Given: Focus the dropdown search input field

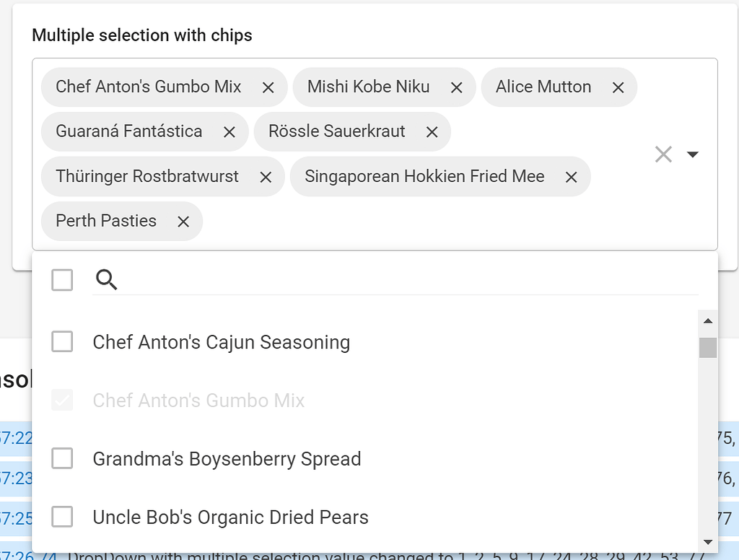Looking at the screenshot, I should coord(404,280).
